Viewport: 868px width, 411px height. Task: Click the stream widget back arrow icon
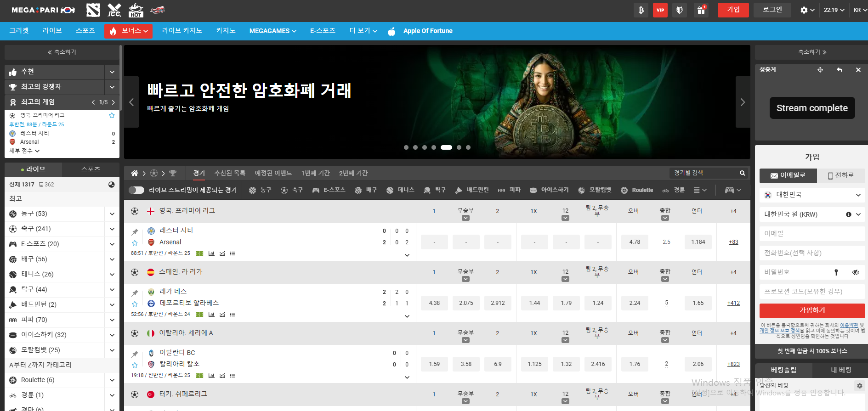click(840, 70)
